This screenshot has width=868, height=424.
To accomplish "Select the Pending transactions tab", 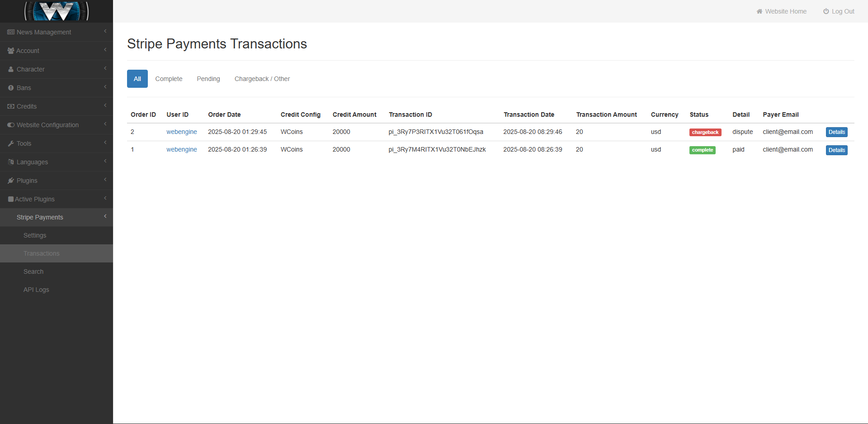I will 208,79.
